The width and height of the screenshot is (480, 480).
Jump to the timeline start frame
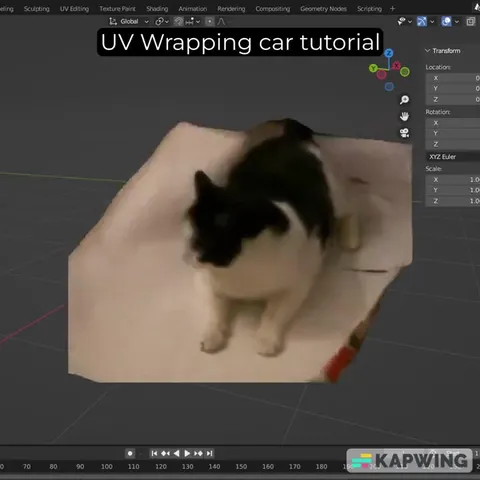(x=154, y=453)
